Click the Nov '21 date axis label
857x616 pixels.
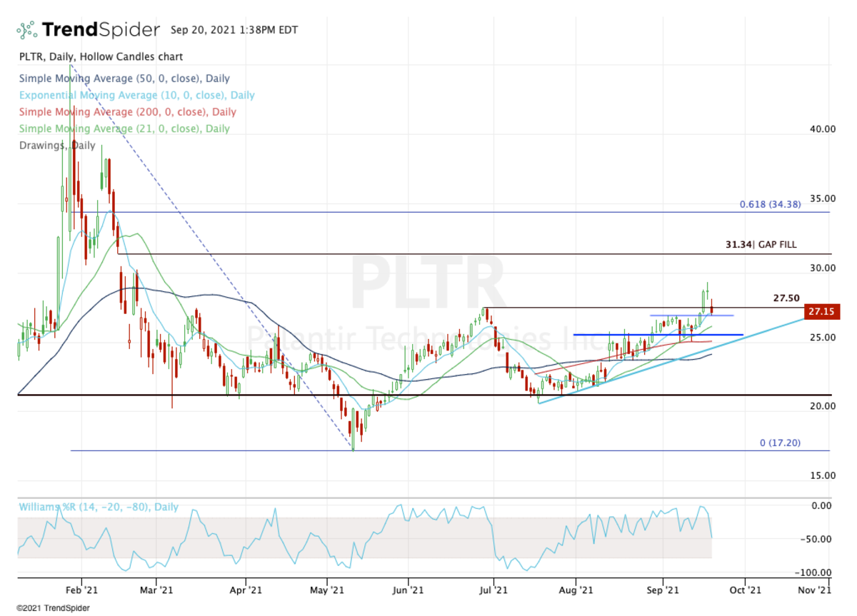coord(815,590)
